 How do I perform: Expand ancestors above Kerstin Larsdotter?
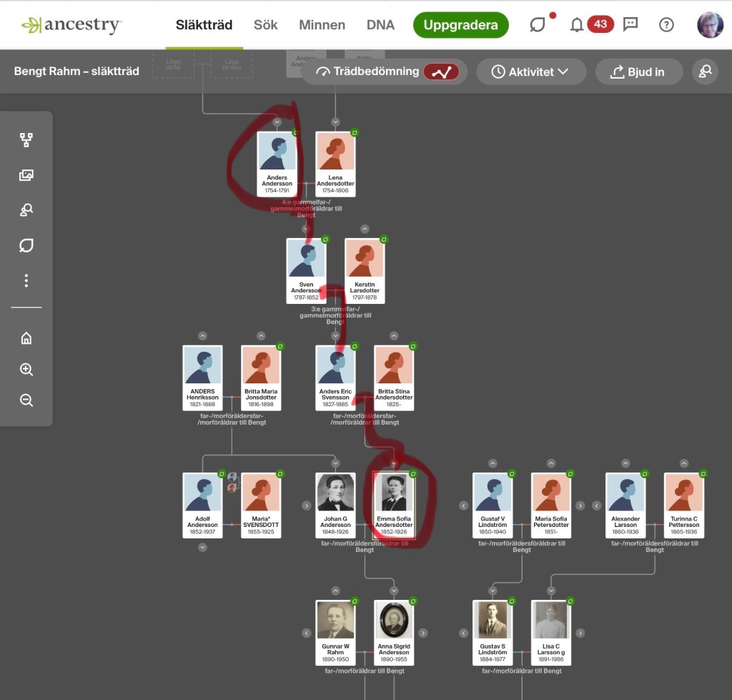point(365,229)
